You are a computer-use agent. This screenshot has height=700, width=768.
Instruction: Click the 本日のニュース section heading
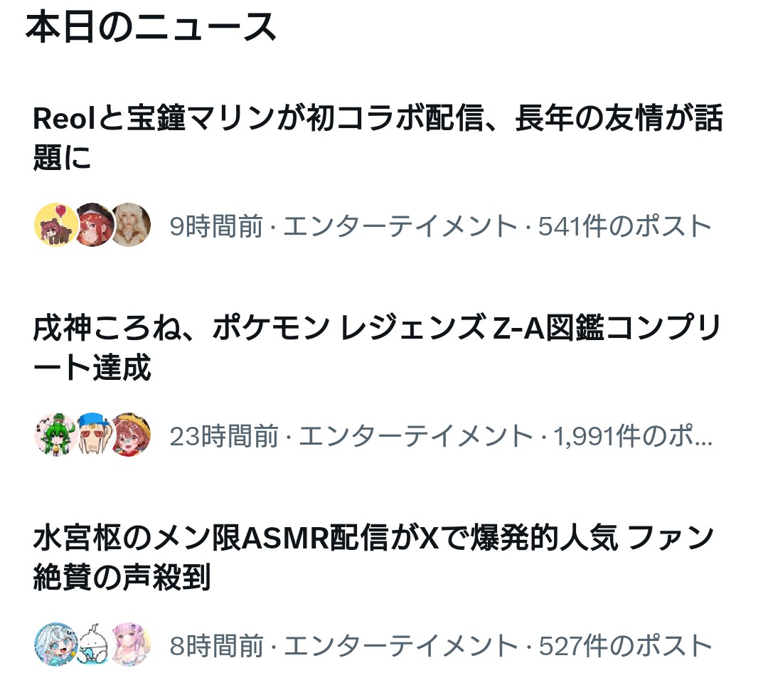pos(151,27)
